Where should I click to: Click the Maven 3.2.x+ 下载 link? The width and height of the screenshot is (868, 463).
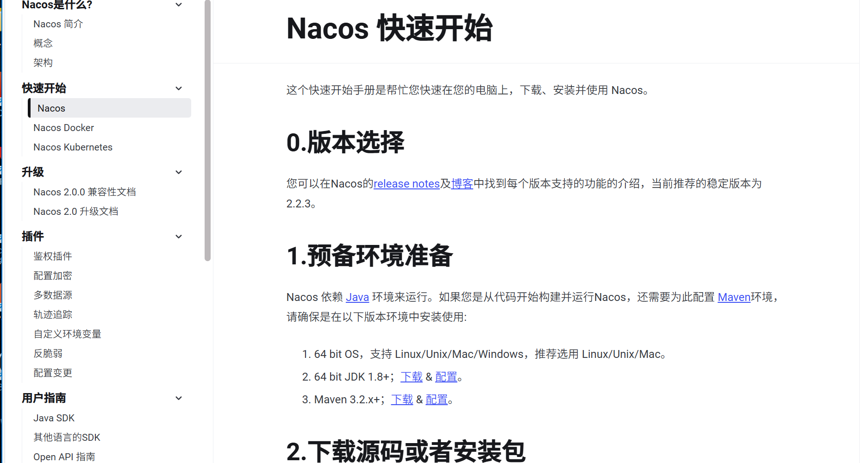coord(402,400)
